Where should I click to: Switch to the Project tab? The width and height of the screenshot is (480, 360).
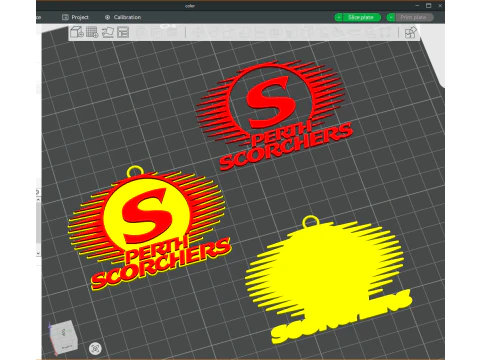75,17
